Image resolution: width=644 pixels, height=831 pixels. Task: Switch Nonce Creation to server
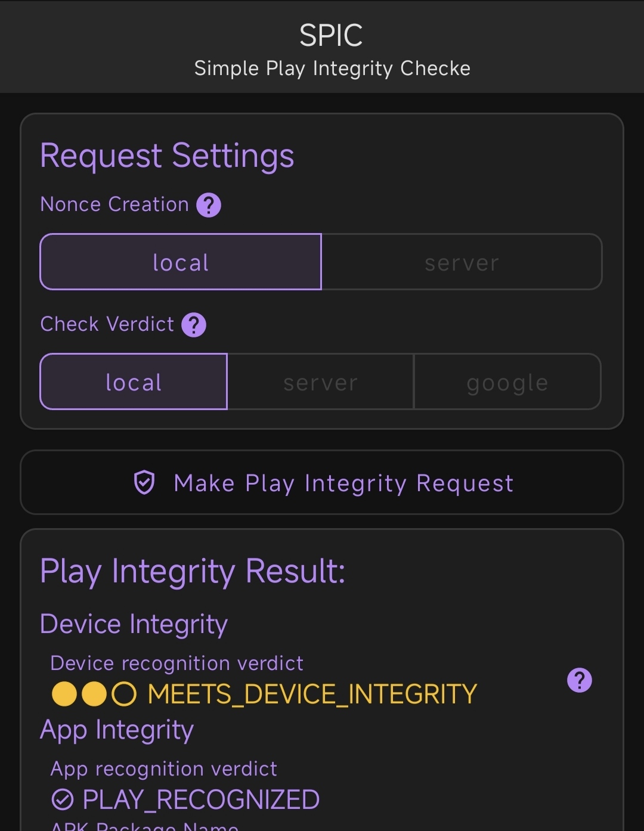(x=462, y=262)
